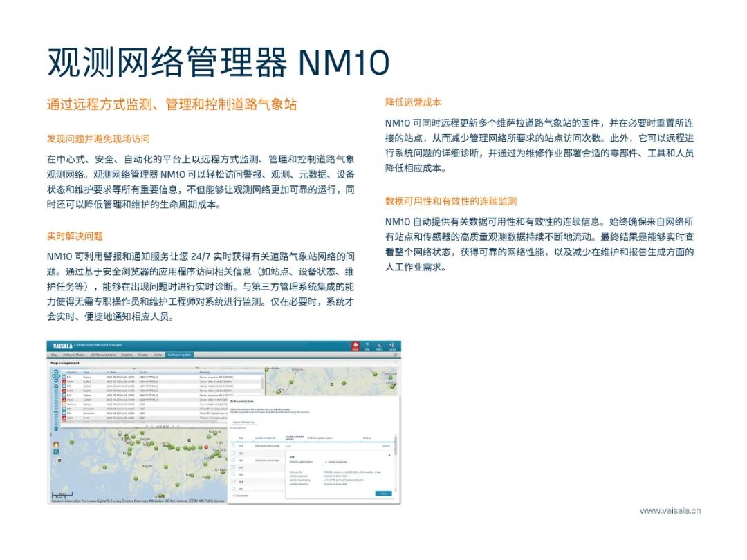The height and width of the screenshot is (560, 747).
Task: Click the subheading 数据可用性和有效性的连续监测
Action: 451,201
